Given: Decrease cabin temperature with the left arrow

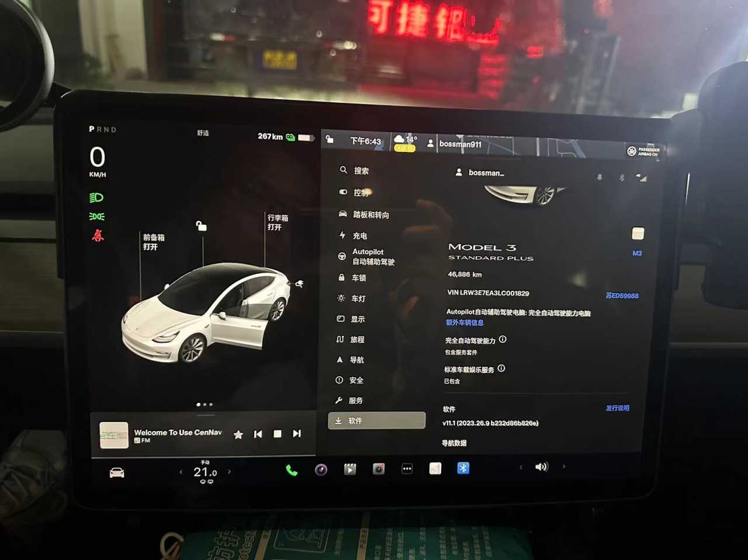Looking at the screenshot, I should (x=181, y=472).
